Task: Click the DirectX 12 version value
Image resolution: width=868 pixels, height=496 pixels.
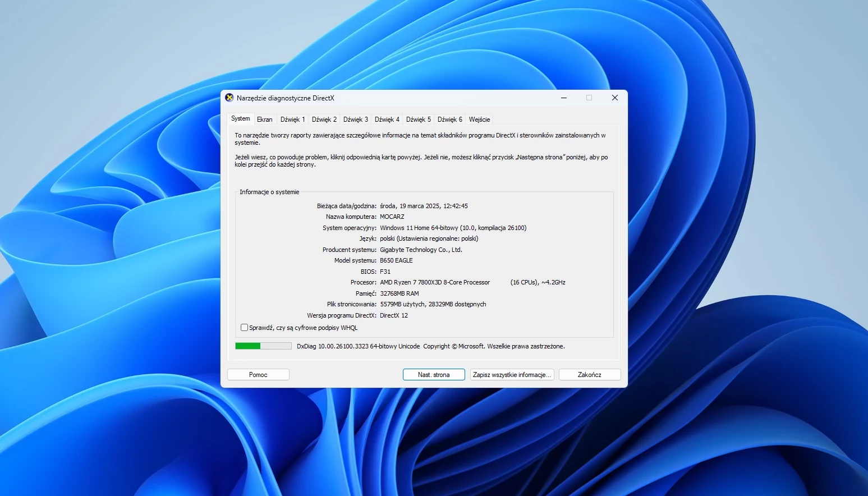Action: click(394, 315)
